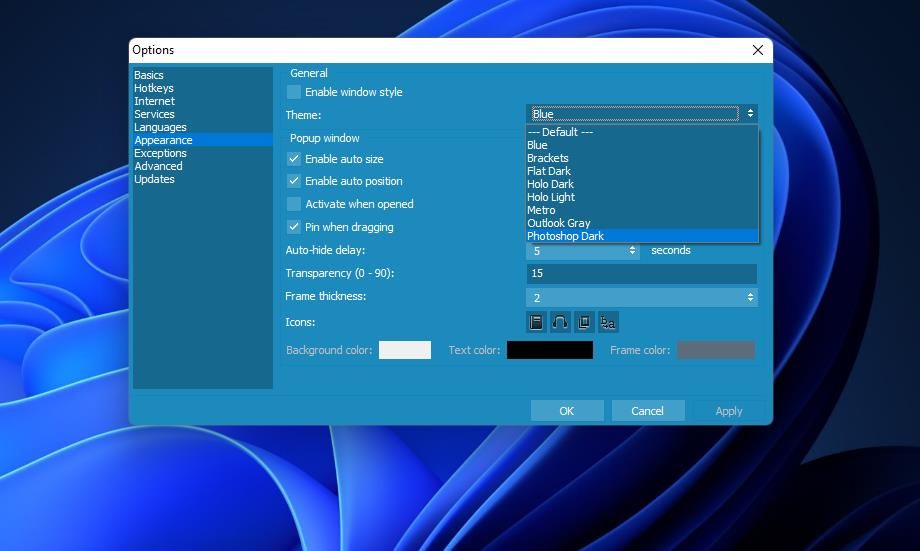Select Appearance settings category

(202, 140)
